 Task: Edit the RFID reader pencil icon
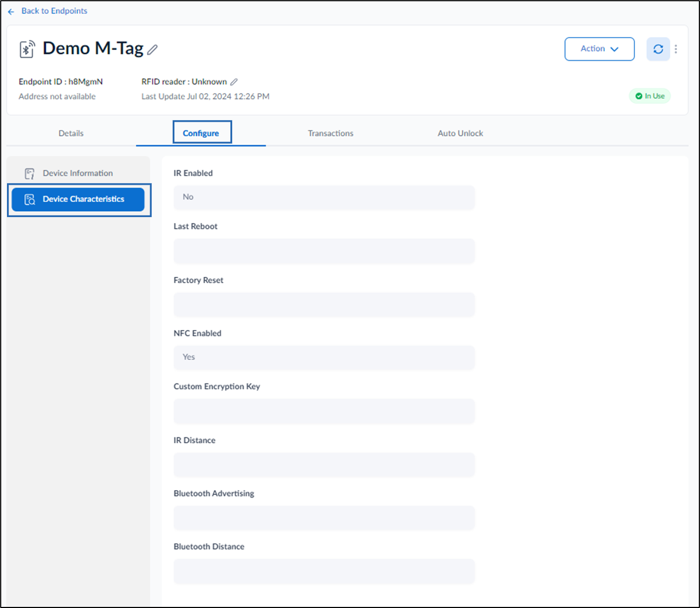[x=234, y=82]
